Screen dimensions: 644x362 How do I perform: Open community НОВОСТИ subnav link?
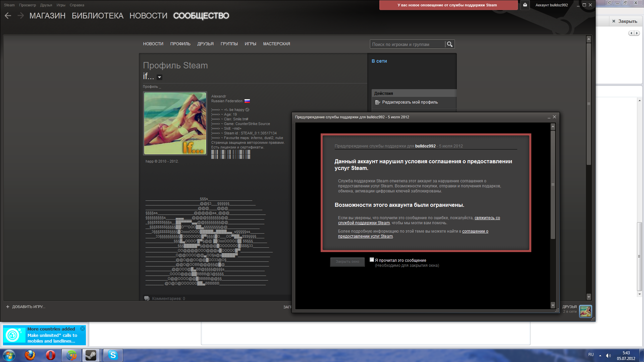point(153,44)
